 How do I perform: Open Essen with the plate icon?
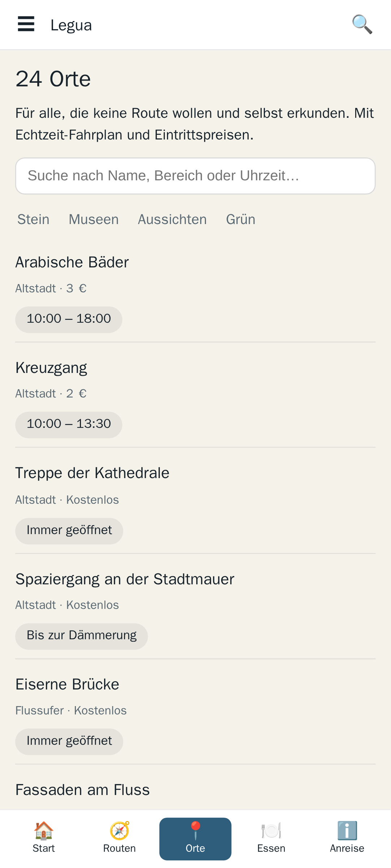pos(271,839)
